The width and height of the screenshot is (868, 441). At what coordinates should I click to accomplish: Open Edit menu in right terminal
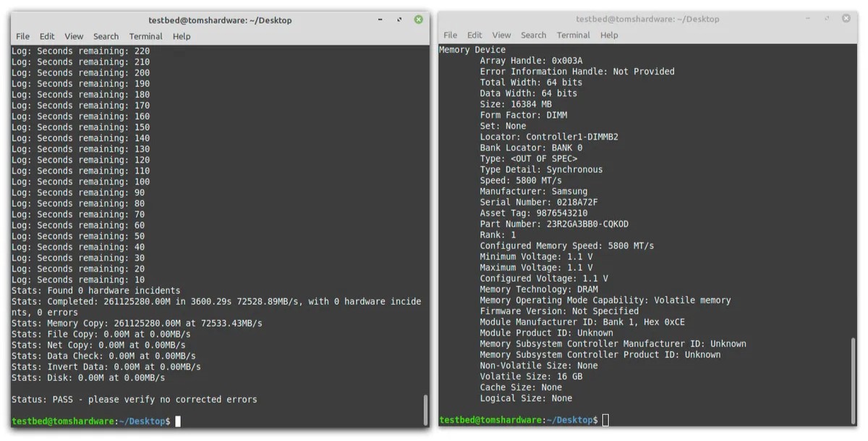[x=475, y=35]
